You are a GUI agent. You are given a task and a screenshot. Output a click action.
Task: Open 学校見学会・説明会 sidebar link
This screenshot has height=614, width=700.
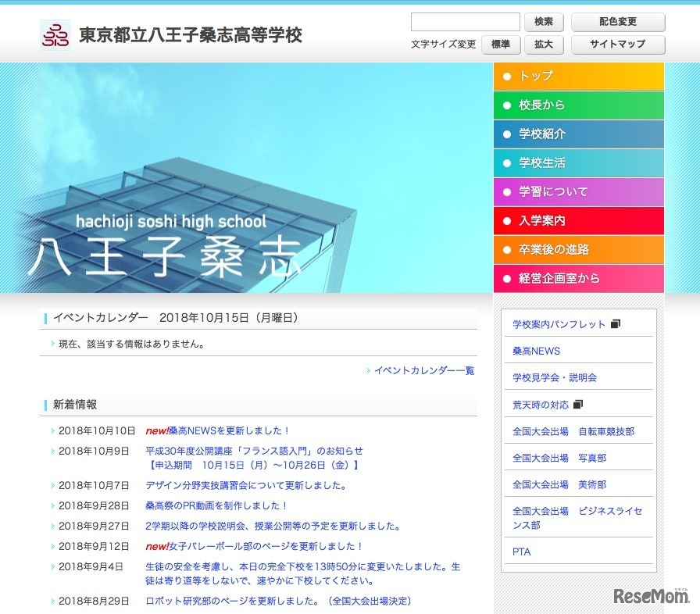555,377
